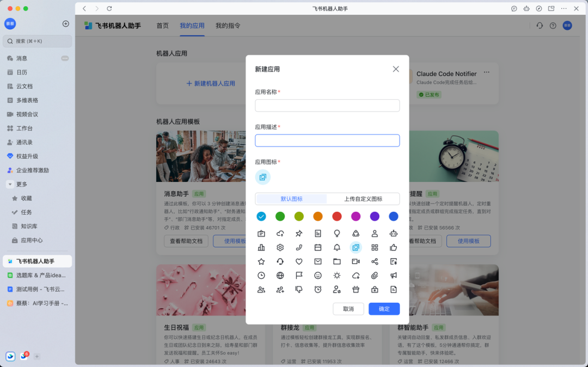Pick the orange color swatch
This screenshot has height=367, width=588.
coord(318,216)
